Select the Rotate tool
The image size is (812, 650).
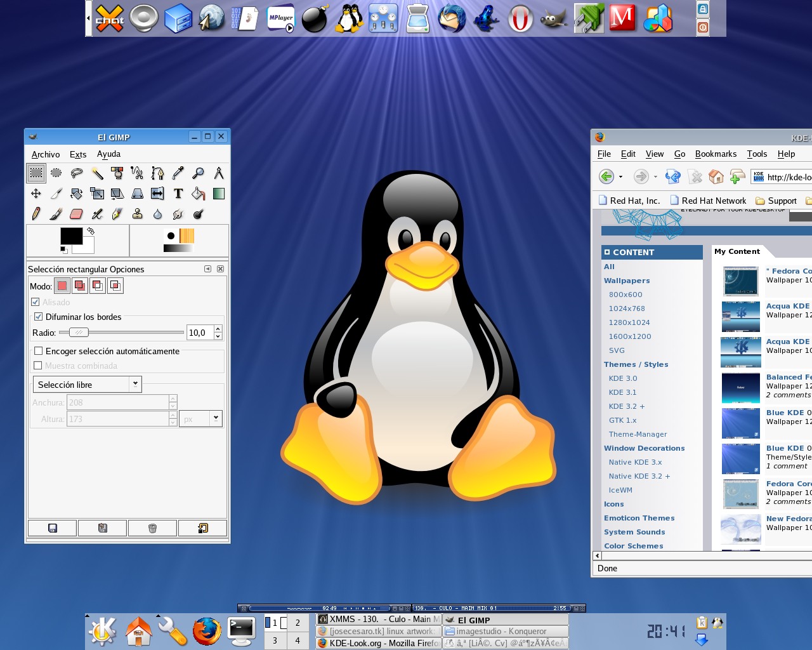[x=77, y=194]
